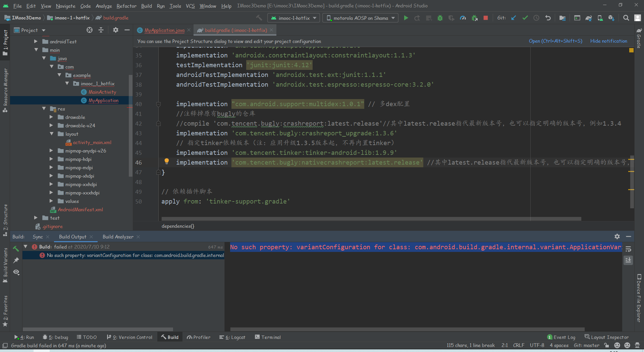Image resolution: width=644 pixels, height=352 pixels.
Task: Toggle the Favorites side panel
Action: [5, 311]
